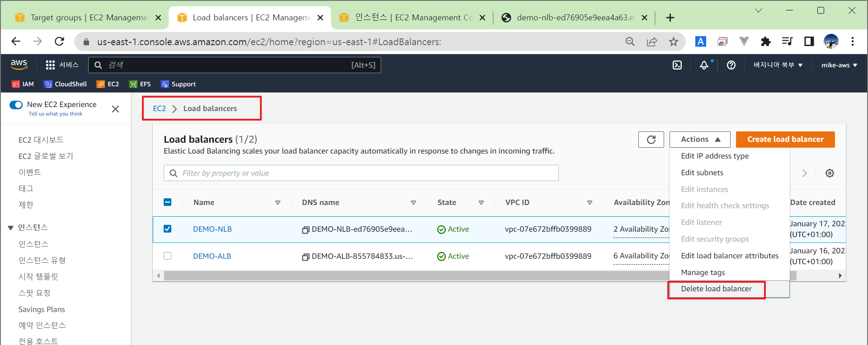This screenshot has height=345, width=868.
Task: Open the EFS favorite shortcut
Action: [140, 84]
